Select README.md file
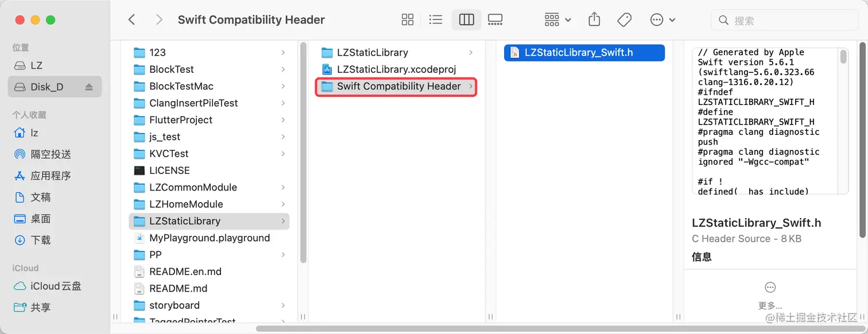This screenshot has width=868, height=334. (210, 288)
